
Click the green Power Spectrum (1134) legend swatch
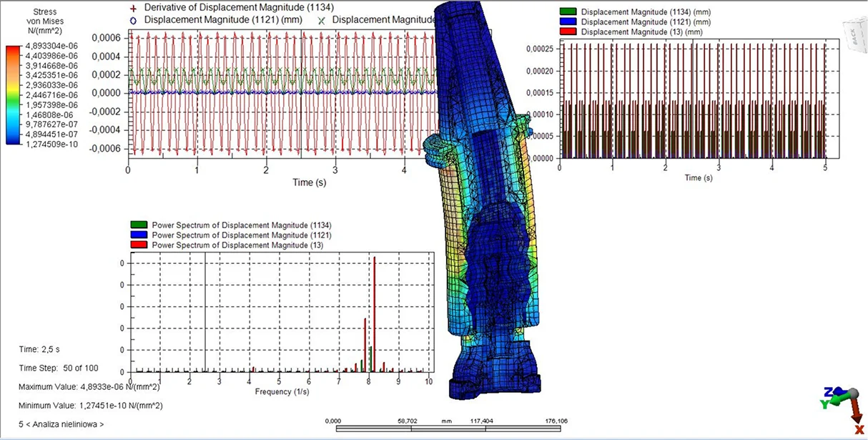[x=139, y=224]
